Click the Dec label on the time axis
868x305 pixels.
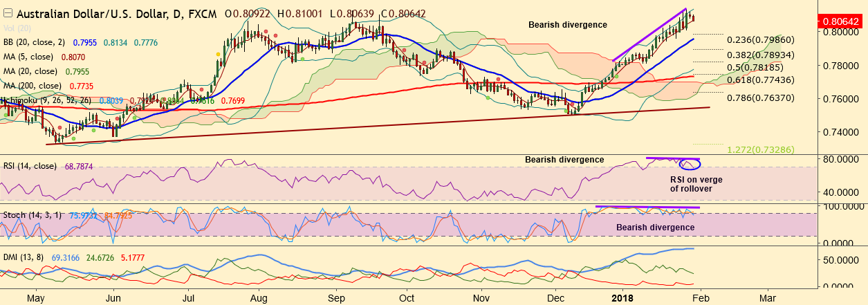coord(557,297)
